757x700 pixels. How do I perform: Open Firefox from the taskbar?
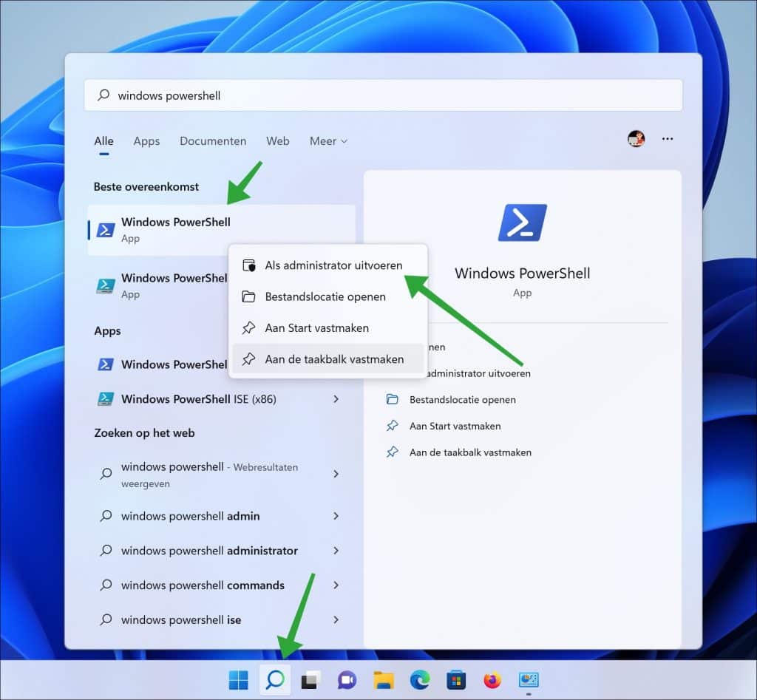point(492,679)
